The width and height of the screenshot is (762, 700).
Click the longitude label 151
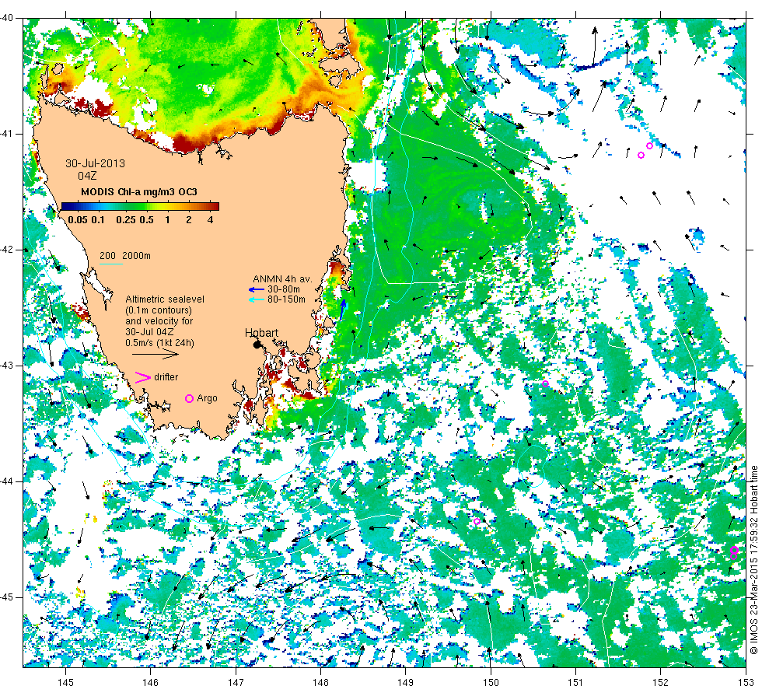click(x=575, y=683)
